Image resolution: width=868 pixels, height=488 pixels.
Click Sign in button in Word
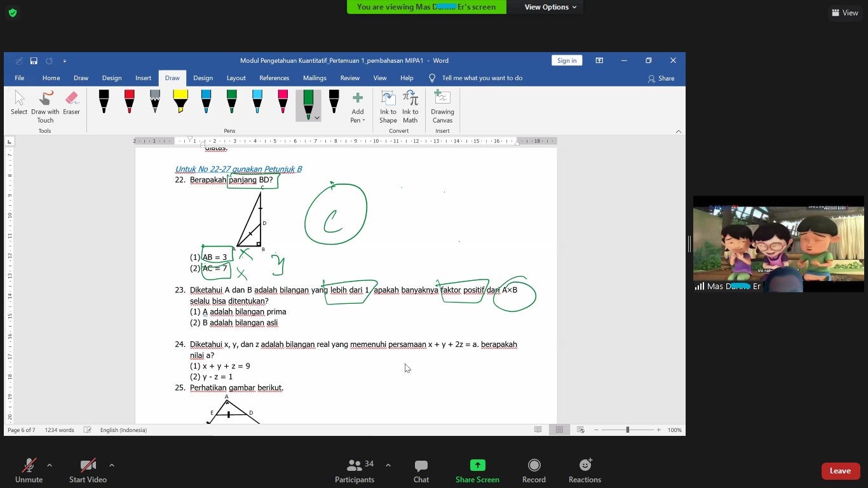[567, 60]
